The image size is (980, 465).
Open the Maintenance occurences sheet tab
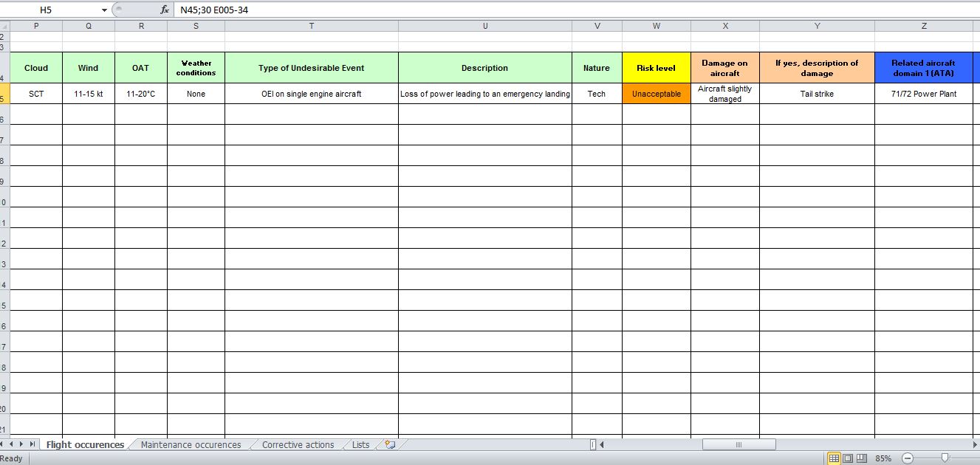point(191,444)
